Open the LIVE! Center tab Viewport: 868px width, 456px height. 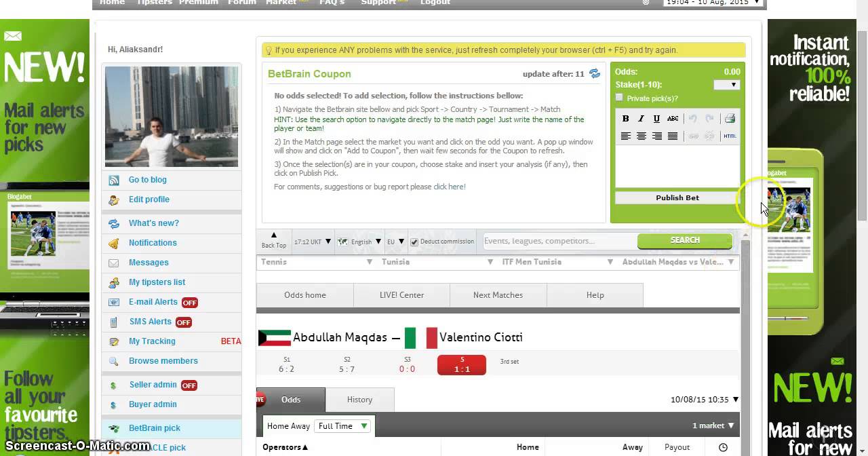tap(401, 295)
